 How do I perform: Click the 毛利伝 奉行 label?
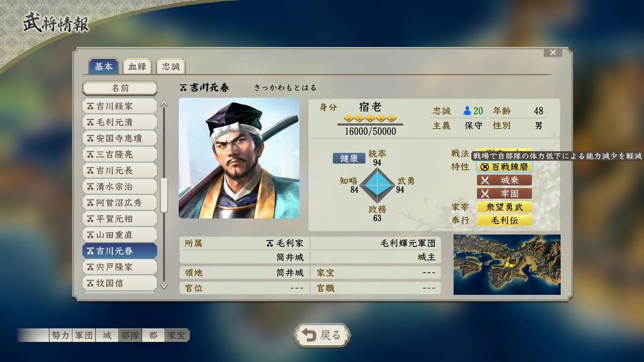pyautogui.click(x=504, y=220)
